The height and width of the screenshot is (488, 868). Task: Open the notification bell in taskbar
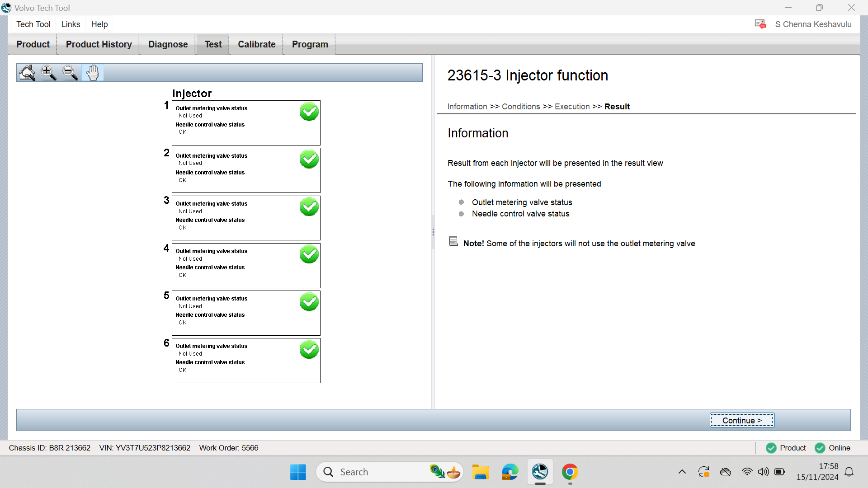point(849,472)
